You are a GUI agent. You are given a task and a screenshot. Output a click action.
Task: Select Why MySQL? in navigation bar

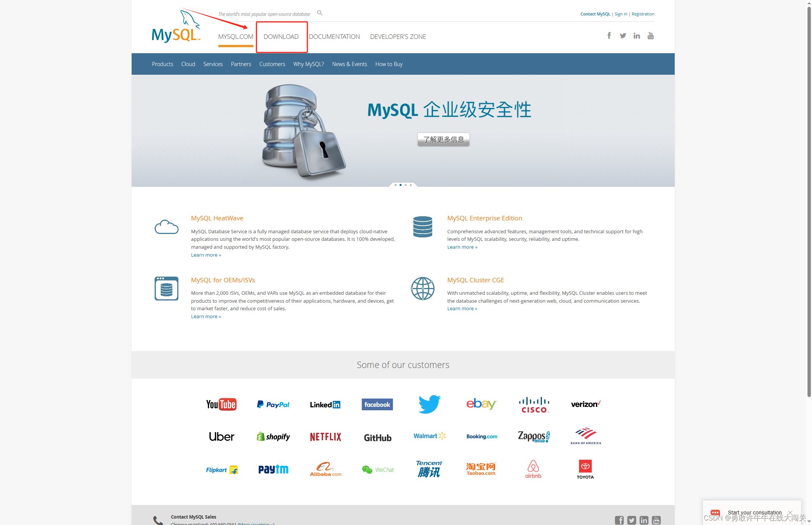[x=309, y=64]
